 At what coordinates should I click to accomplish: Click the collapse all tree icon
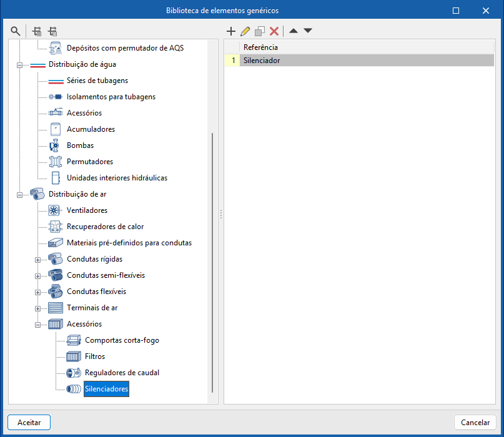pos(52,31)
